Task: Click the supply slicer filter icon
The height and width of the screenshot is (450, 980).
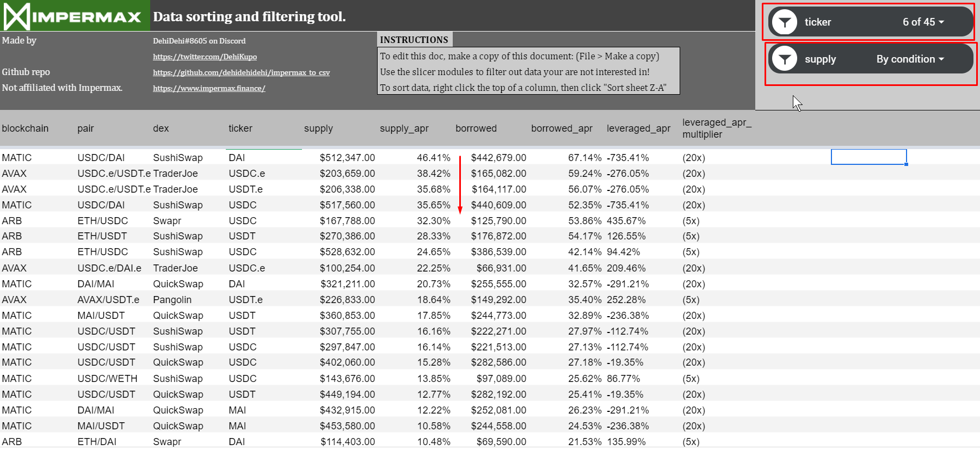Action: click(x=785, y=59)
